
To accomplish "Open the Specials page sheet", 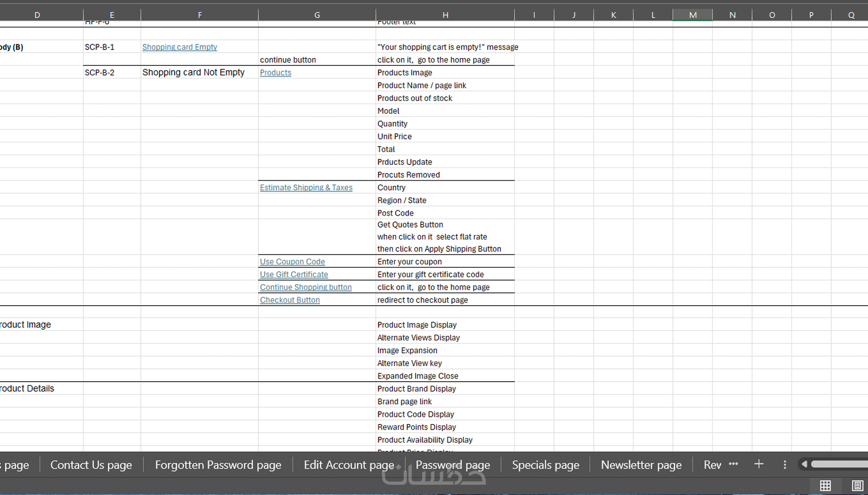I will click(x=545, y=465).
